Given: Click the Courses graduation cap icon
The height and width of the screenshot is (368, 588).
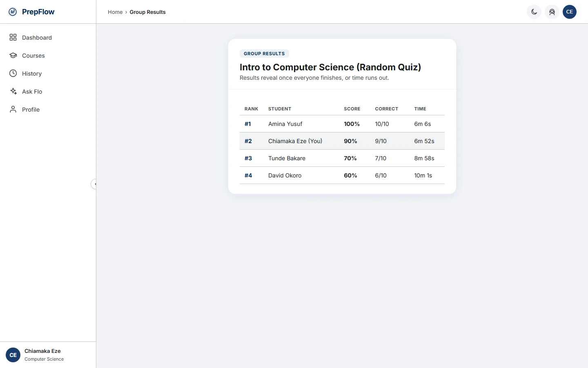Looking at the screenshot, I should (x=13, y=56).
